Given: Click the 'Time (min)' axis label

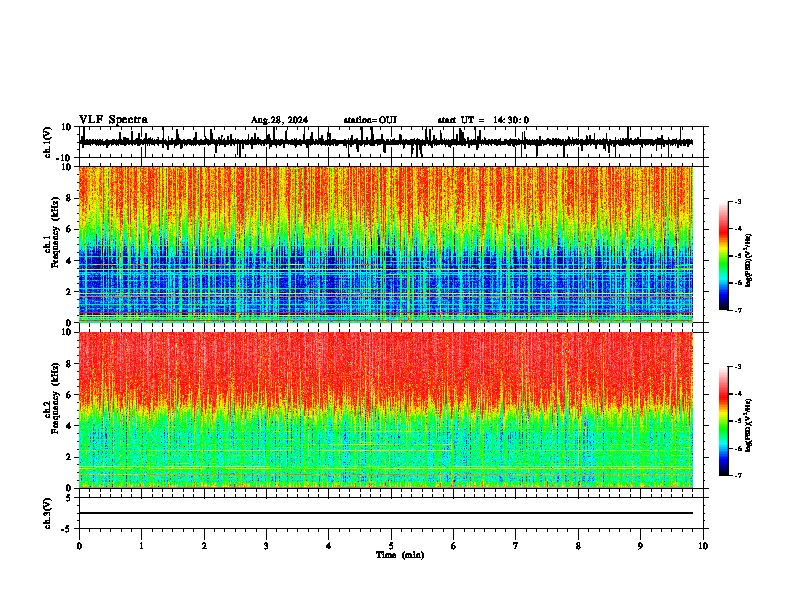Looking at the screenshot, I should [400, 555].
